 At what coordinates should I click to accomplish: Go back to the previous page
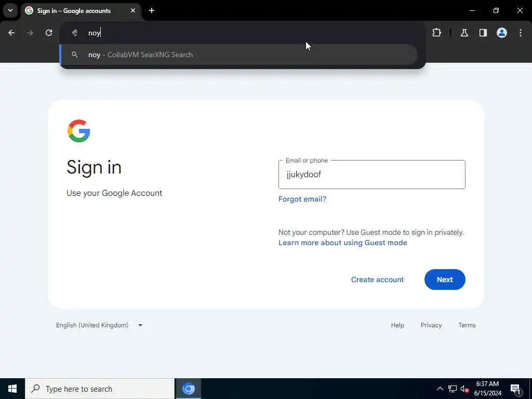pyautogui.click(x=11, y=33)
